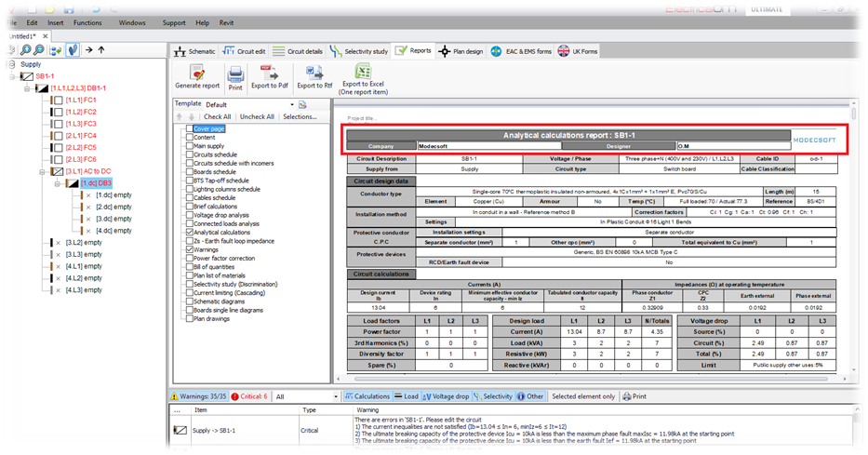Click the undo arrow icon in title bar
The width and height of the screenshot is (868, 455).
tap(97, 9)
